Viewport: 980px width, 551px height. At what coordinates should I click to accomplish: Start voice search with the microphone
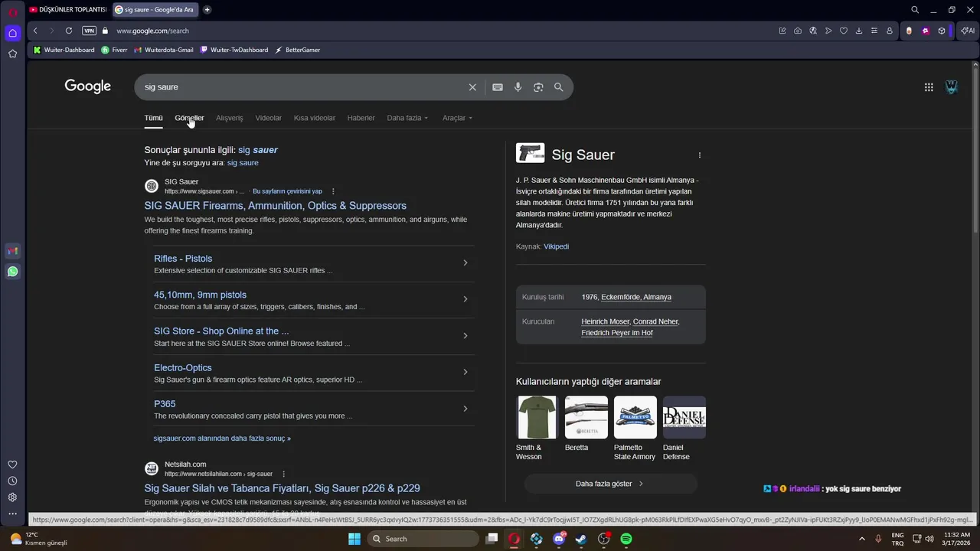coord(518,87)
